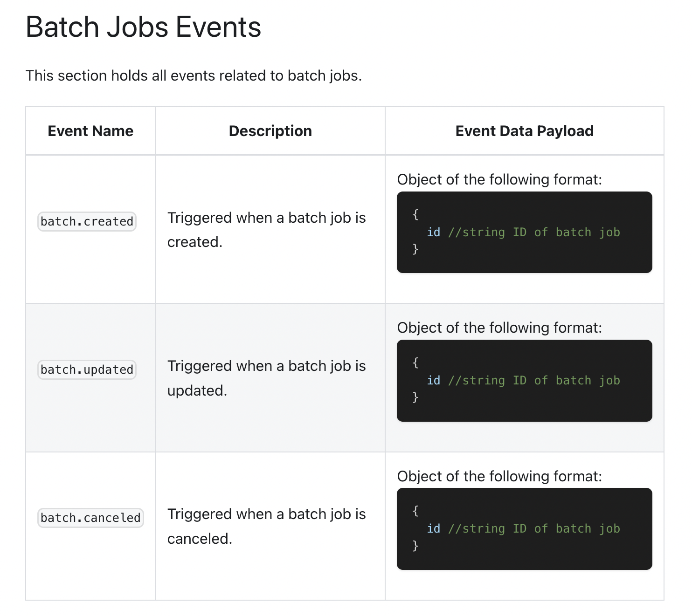Click 'Object of the following format' in batch.updated row

(499, 328)
